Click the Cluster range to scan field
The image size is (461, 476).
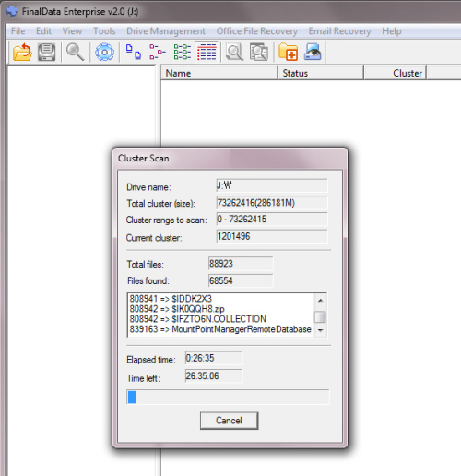coord(272,220)
